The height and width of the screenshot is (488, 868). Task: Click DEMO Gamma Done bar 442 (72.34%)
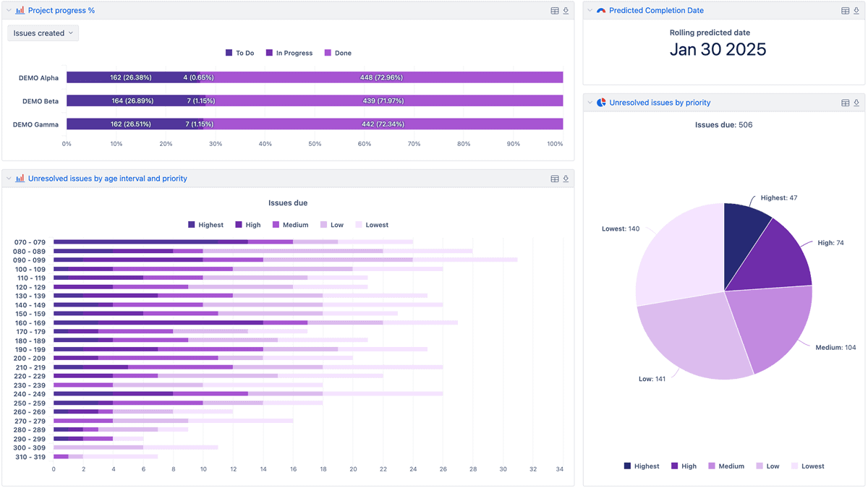[x=384, y=124]
